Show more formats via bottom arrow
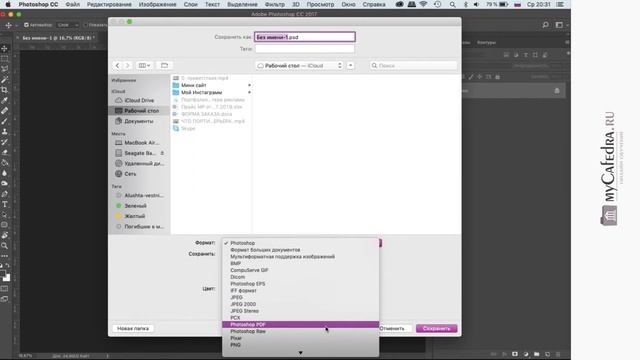This screenshot has height=360, width=640. coord(300,353)
